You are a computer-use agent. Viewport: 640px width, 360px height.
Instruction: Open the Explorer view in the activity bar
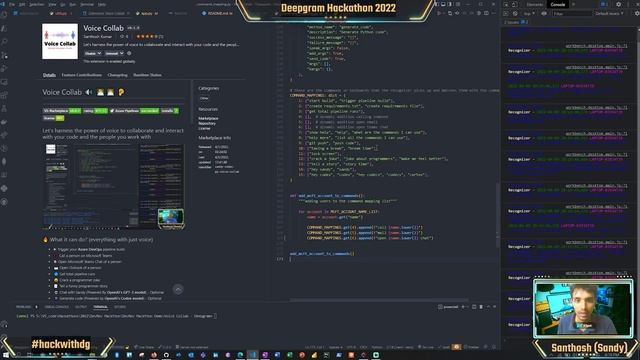point(4,15)
